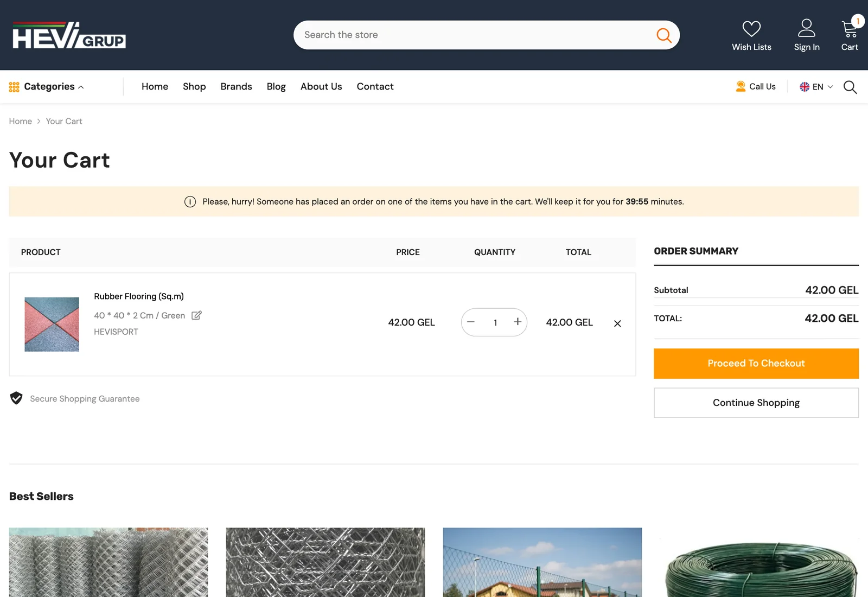Increase Rubber Flooring quantity
The image size is (868, 597).
tap(518, 322)
